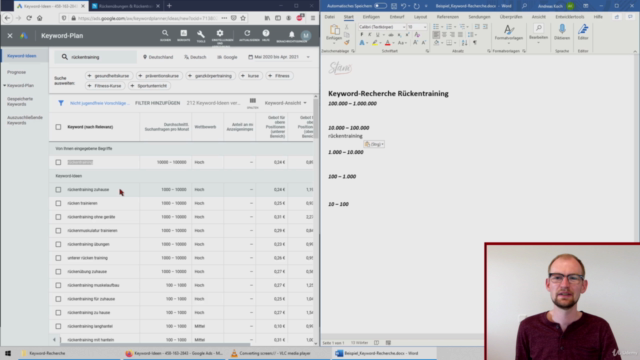Toggle Automatisches Speichern switch in Word

tap(380, 6)
